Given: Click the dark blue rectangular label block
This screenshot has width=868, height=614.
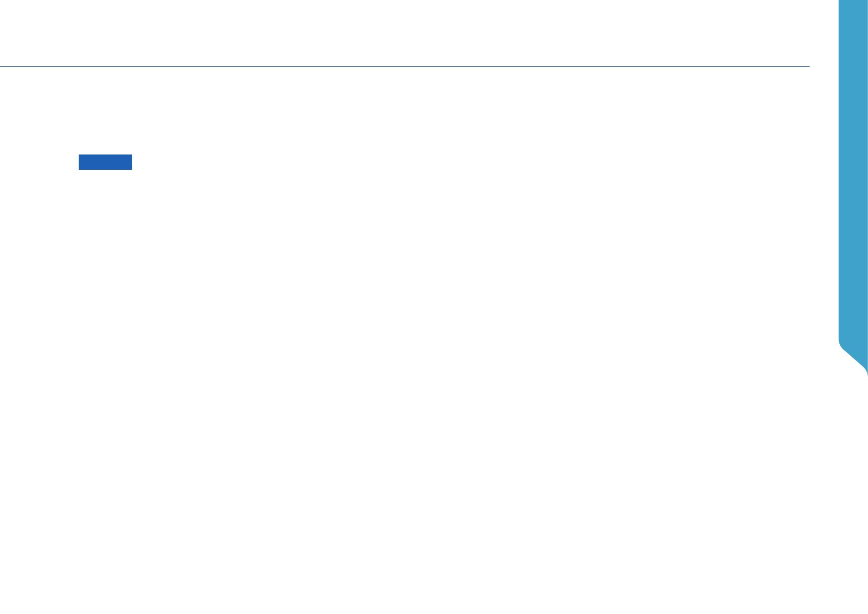Looking at the screenshot, I should [x=105, y=162].
